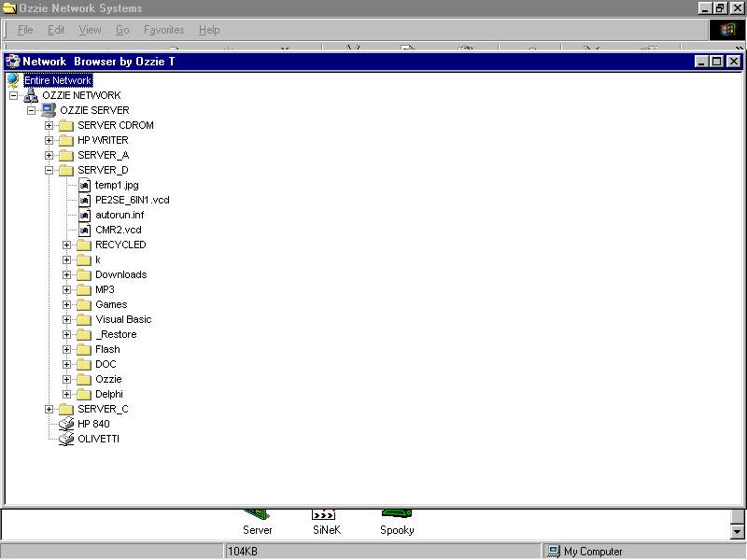Image resolution: width=747 pixels, height=560 pixels.
Task: Open the SiNeK icon below
Action: (323, 512)
